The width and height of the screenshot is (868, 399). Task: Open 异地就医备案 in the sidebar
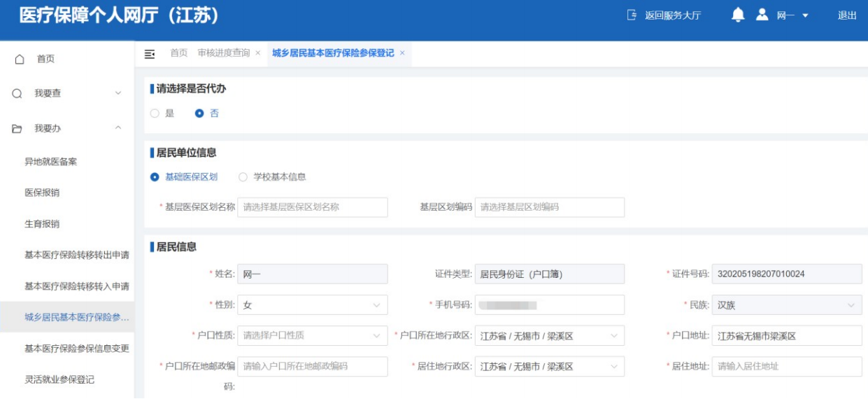point(51,162)
